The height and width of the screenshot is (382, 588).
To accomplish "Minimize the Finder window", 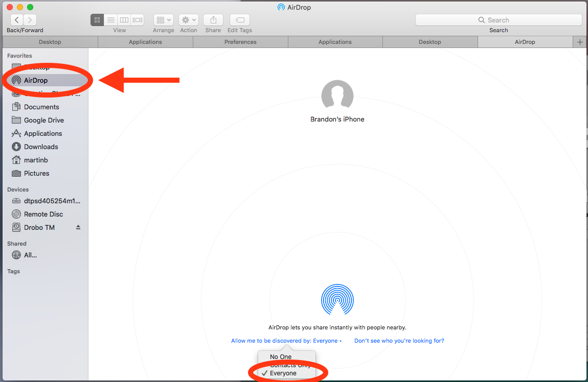I will pyautogui.click(x=20, y=7).
